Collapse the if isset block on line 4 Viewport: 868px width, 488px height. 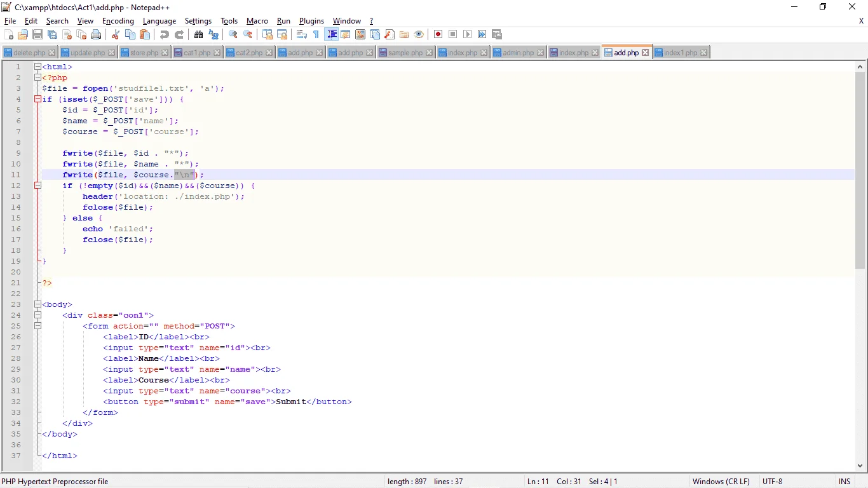tap(37, 99)
